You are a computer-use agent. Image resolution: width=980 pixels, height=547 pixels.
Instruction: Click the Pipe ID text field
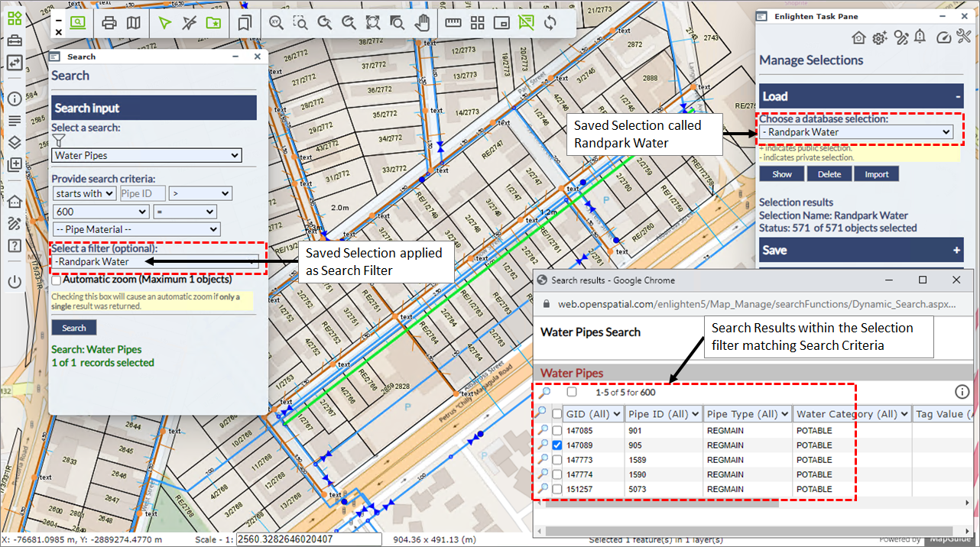(x=142, y=194)
